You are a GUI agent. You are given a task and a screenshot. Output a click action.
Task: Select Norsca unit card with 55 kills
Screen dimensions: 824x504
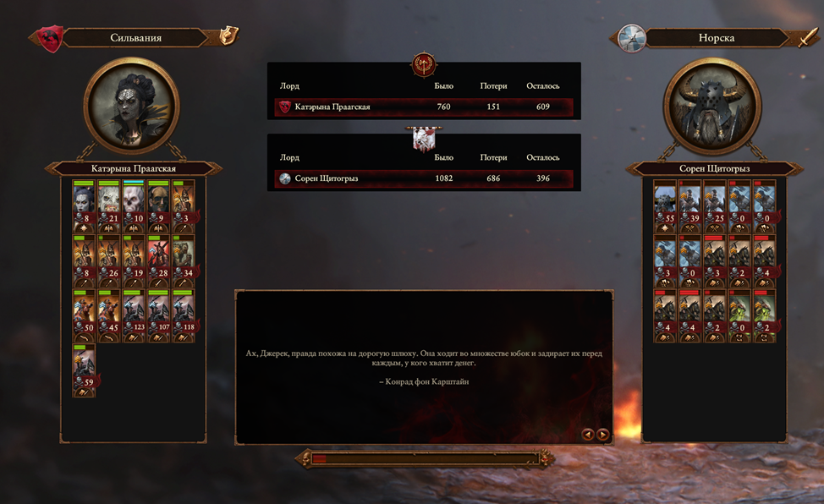click(665, 206)
